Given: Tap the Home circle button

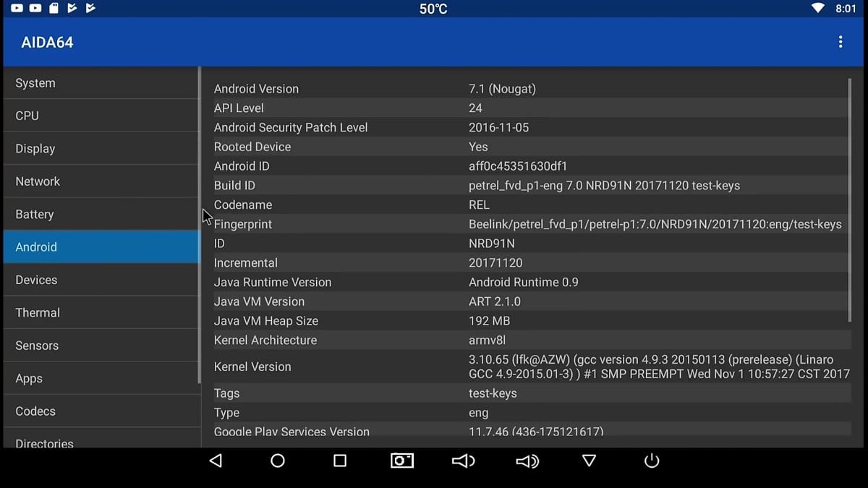Looking at the screenshot, I should coord(278,461).
